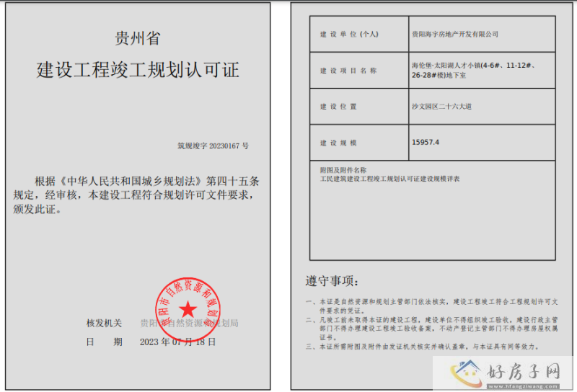This screenshot has height=392, width=577.
Task: Click the 附图及附件名称 label
Action: pyautogui.click(x=343, y=170)
